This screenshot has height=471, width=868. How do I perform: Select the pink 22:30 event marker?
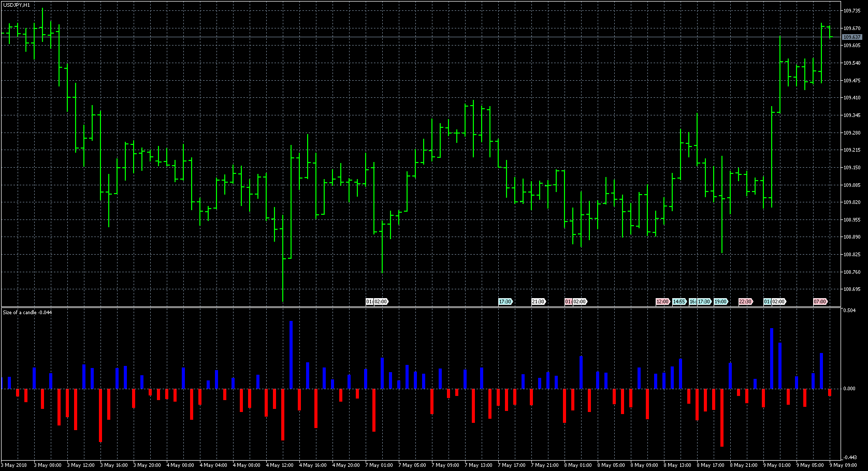click(745, 302)
